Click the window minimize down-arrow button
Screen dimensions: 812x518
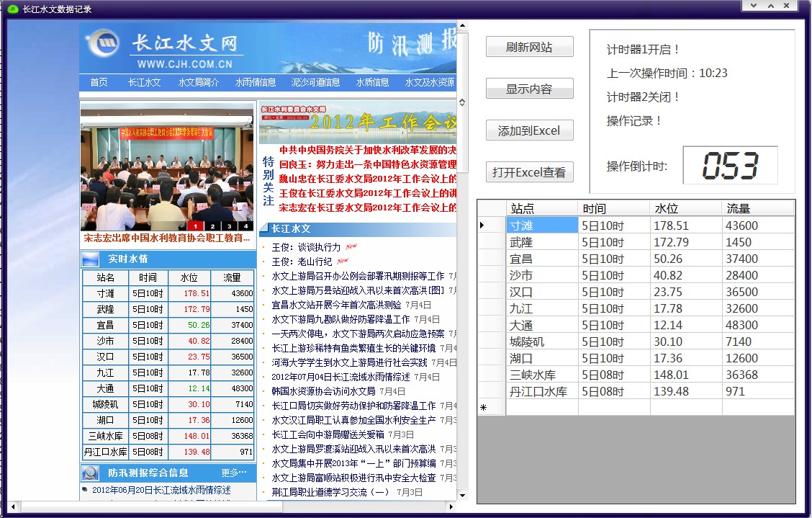pyautogui.click(x=754, y=6)
